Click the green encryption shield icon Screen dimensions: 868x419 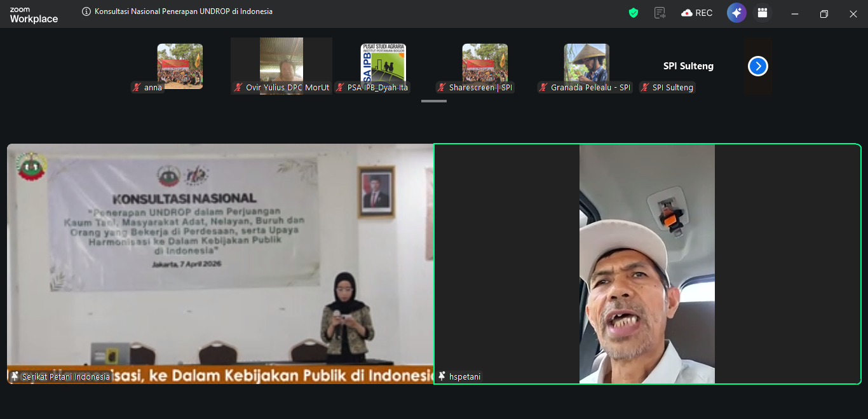click(x=633, y=13)
